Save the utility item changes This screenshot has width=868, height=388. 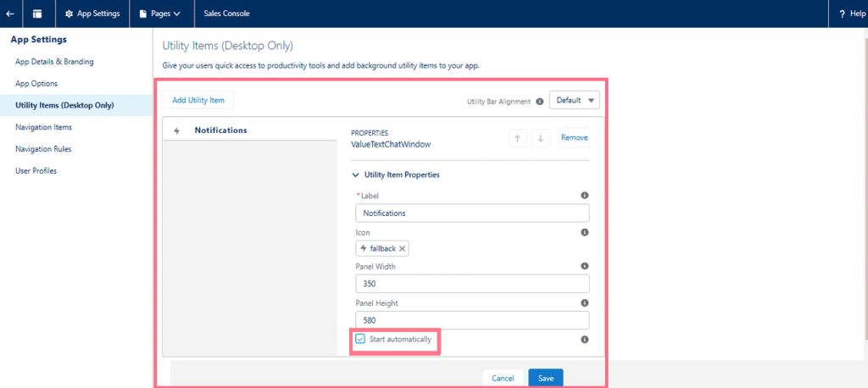[545, 378]
